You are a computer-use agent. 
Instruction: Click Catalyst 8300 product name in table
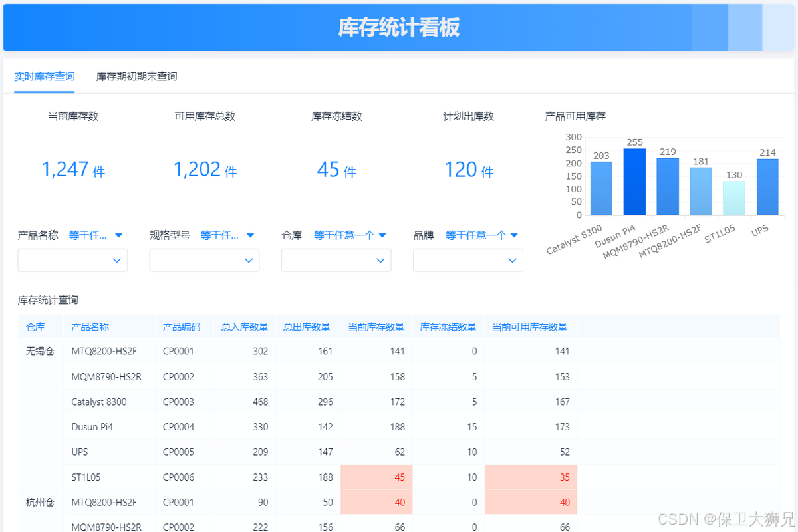(99, 402)
